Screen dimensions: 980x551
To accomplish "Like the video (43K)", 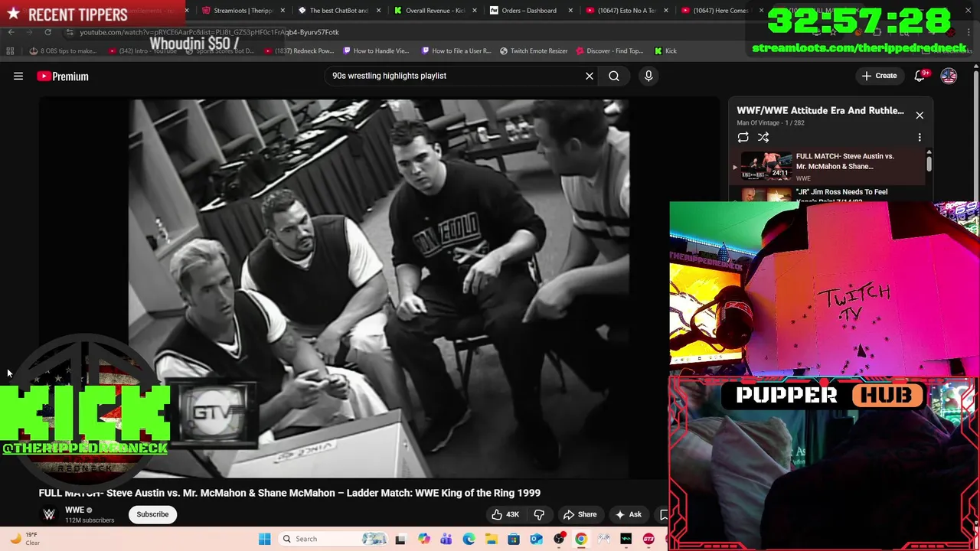I will pyautogui.click(x=505, y=514).
